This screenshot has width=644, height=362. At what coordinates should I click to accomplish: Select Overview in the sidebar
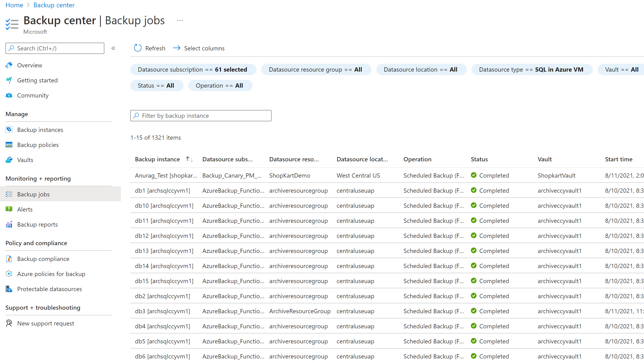coord(29,65)
